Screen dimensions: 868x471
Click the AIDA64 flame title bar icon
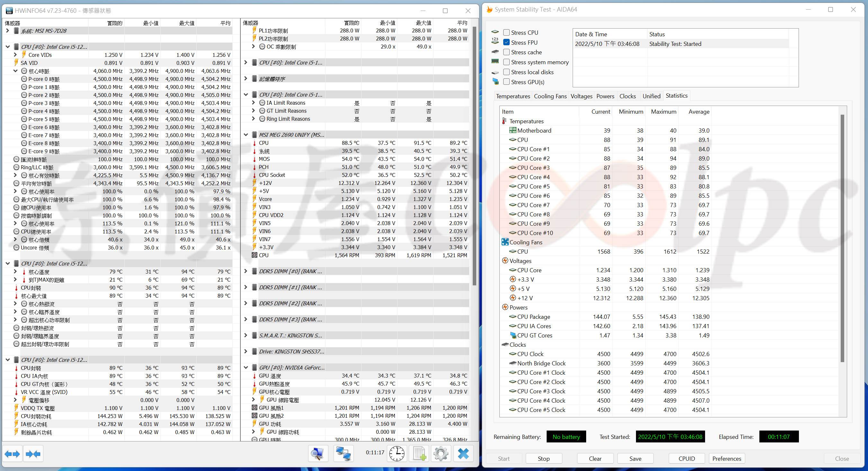[489, 9]
